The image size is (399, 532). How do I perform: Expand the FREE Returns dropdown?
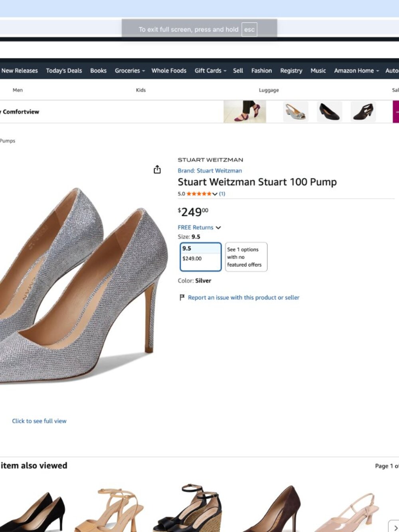[199, 227]
